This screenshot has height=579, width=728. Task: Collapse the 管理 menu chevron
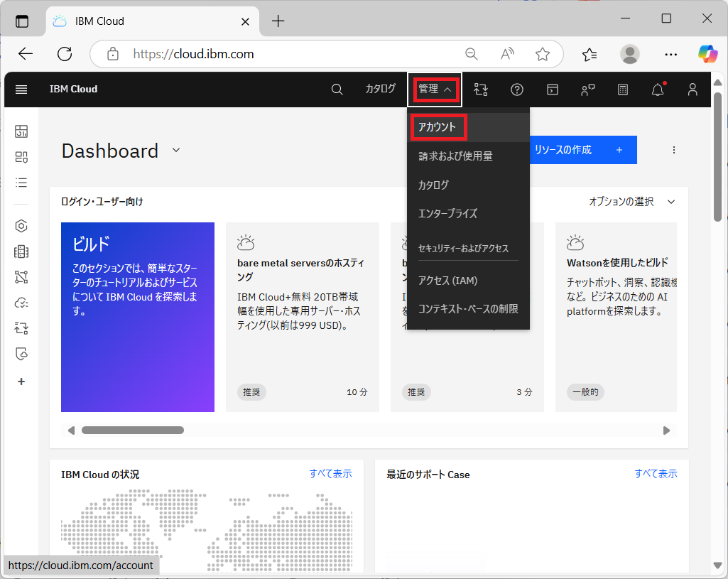(x=447, y=90)
